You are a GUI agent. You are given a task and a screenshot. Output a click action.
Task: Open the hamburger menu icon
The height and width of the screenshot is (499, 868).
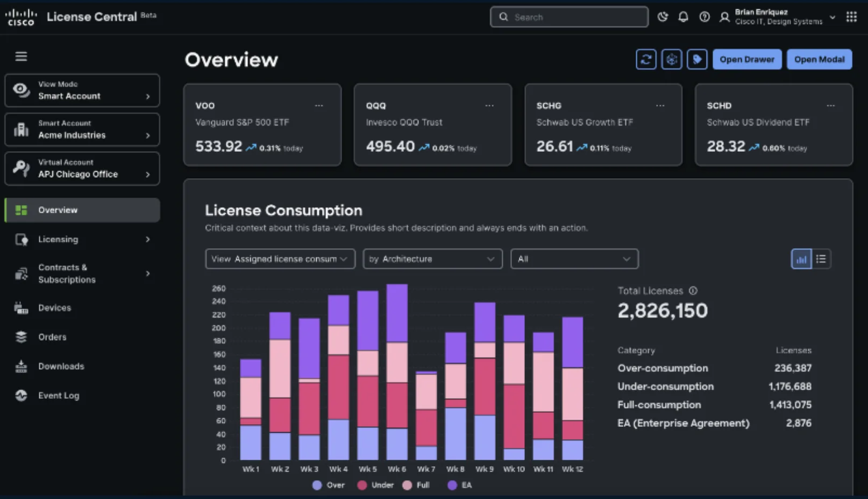(x=21, y=57)
